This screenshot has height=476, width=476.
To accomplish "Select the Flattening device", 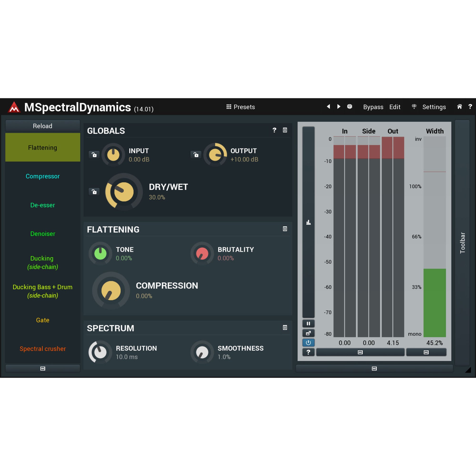I will coord(43,147).
